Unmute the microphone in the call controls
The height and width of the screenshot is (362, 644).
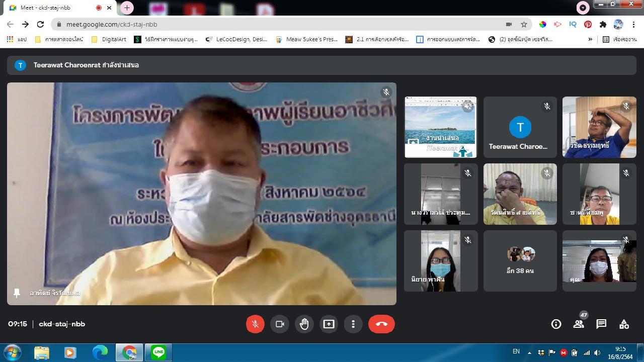tap(255, 324)
